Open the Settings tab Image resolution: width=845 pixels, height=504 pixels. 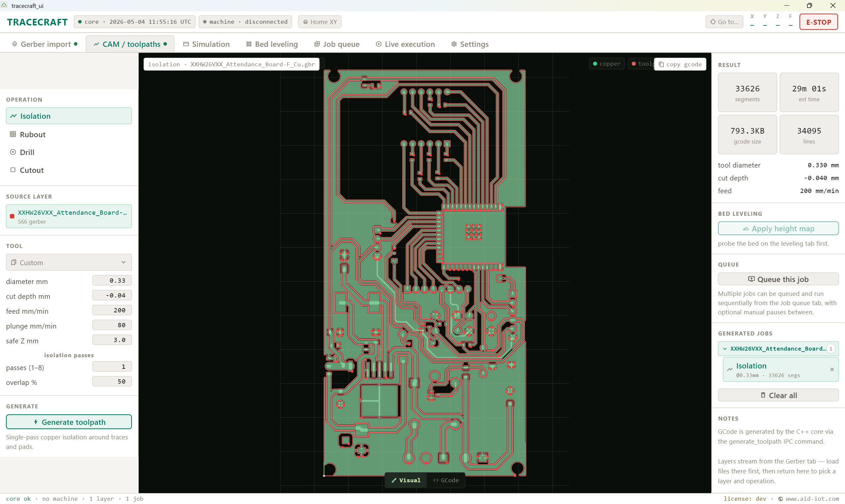tap(470, 44)
